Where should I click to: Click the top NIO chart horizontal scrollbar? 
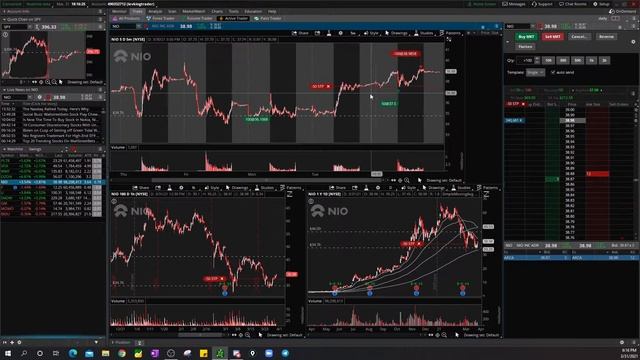tap(266, 180)
